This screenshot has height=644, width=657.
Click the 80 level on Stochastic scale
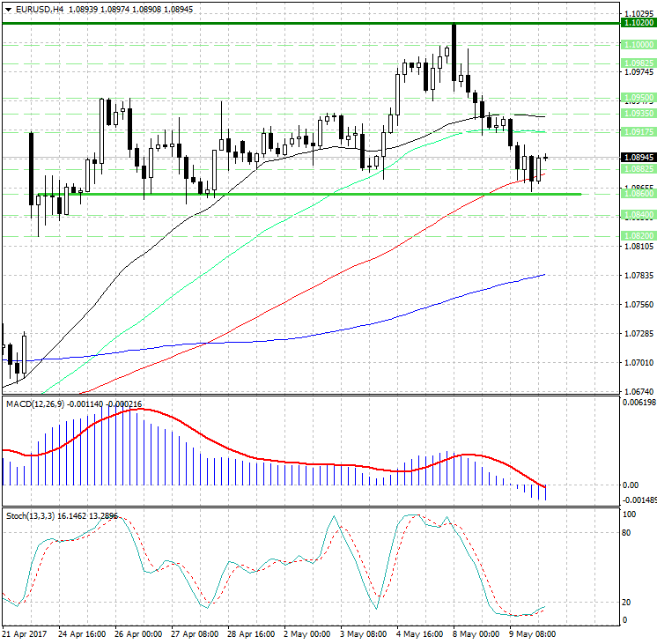point(629,532)
